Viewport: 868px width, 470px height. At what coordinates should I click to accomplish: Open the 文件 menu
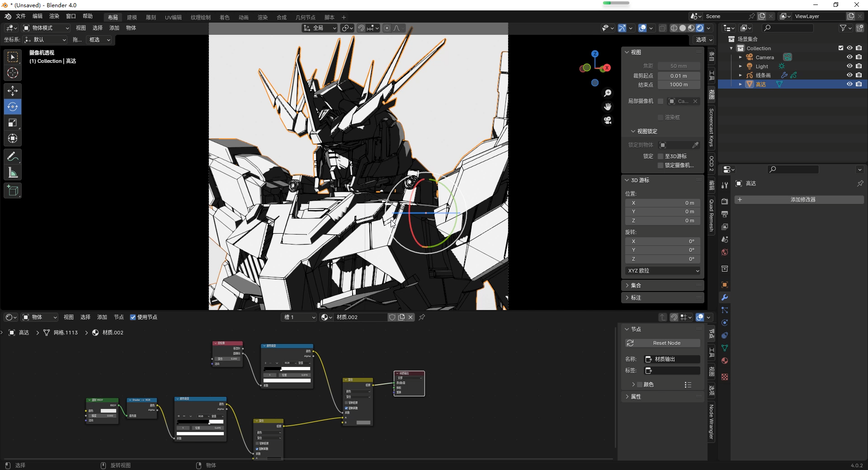pyautogui.click(x=21, y=16)
